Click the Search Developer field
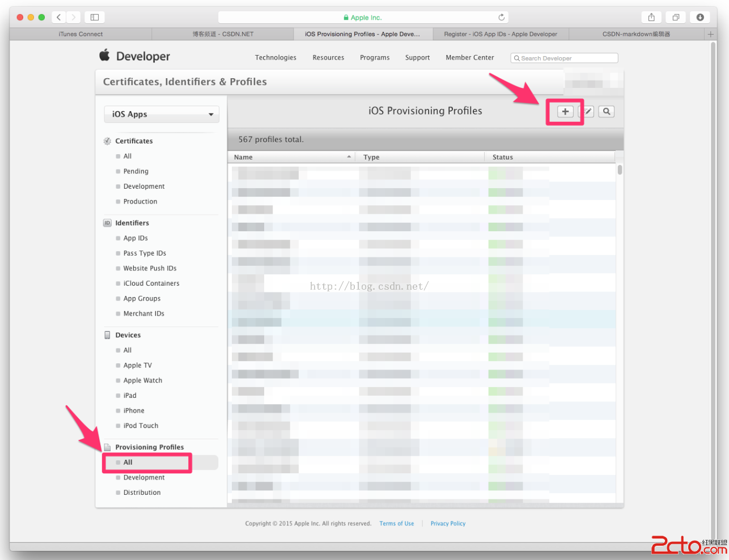The height and width of the screenshot is (560, 729). point(564,58)
